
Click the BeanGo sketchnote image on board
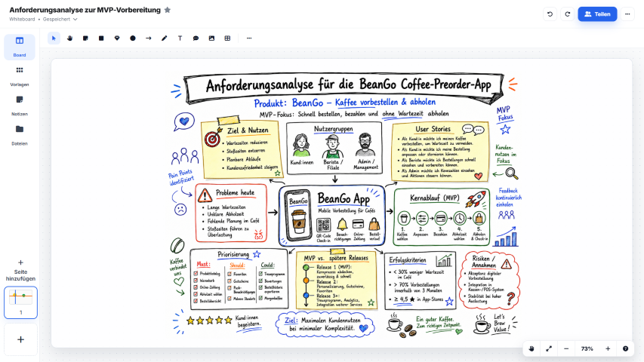click(x=344, y=205)
